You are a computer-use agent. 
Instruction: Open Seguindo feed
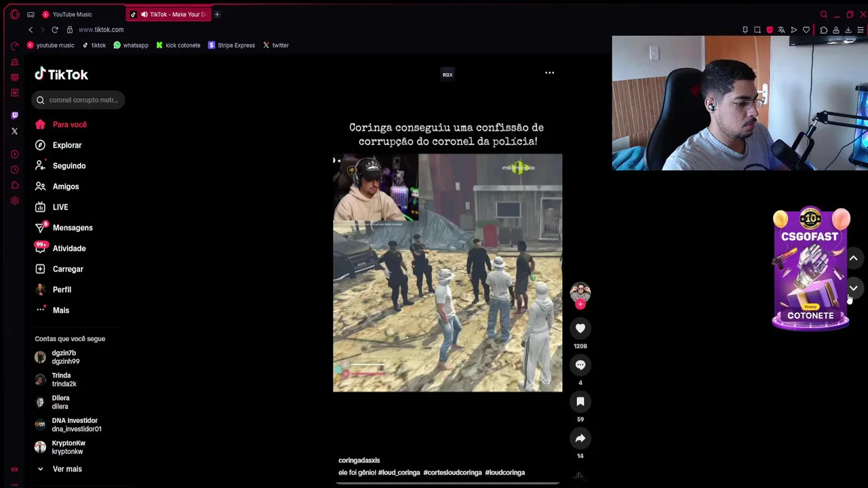pyautogui.click(x=60, y=166)
